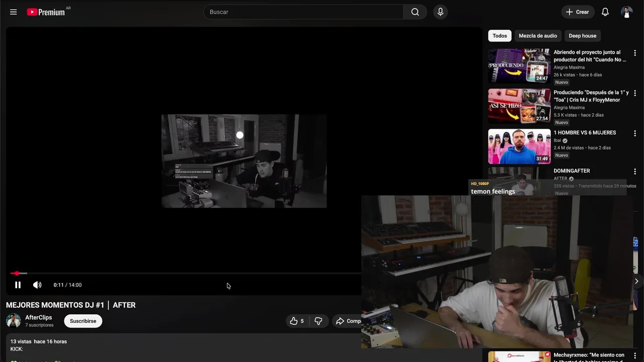Open the Crear menu
Viewport: 644px width, 362px height.
tap(578, 12)
